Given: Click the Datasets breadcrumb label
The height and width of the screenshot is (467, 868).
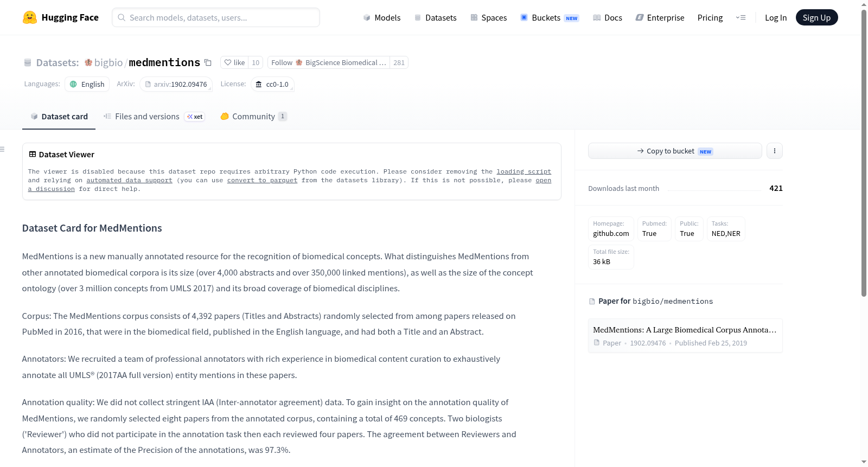Looking at the screenshot, I should [x=57, y=62].
